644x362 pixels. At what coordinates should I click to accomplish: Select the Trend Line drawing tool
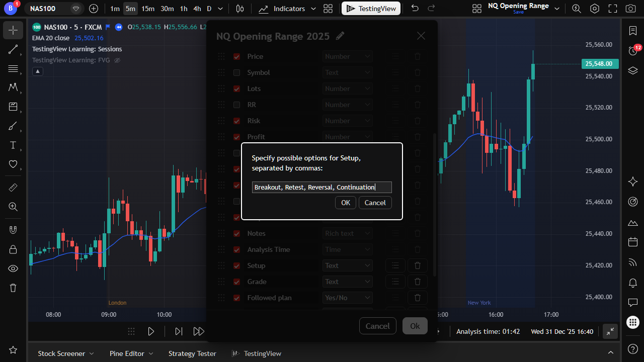point(13,49)
